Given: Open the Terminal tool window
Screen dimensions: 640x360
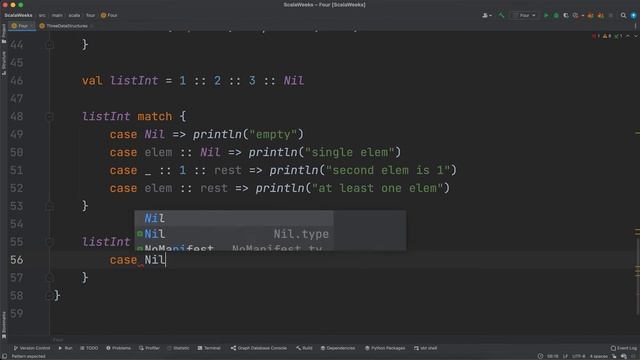Looking at the screenshot, I should [x=209, y=348].
